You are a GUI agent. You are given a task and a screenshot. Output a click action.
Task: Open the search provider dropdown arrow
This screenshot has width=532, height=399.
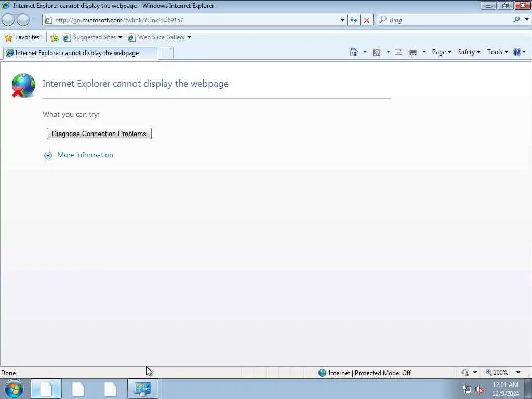point(527,20)
